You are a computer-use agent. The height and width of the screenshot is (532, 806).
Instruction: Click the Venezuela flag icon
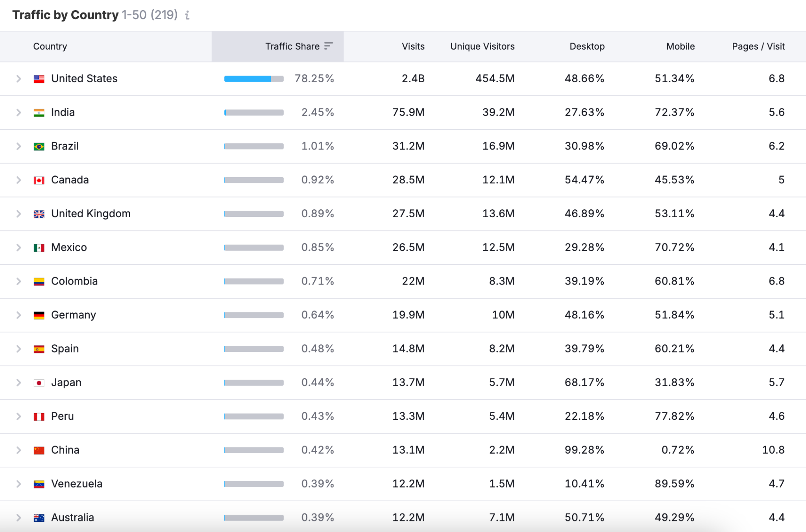(x=38, y=484)
